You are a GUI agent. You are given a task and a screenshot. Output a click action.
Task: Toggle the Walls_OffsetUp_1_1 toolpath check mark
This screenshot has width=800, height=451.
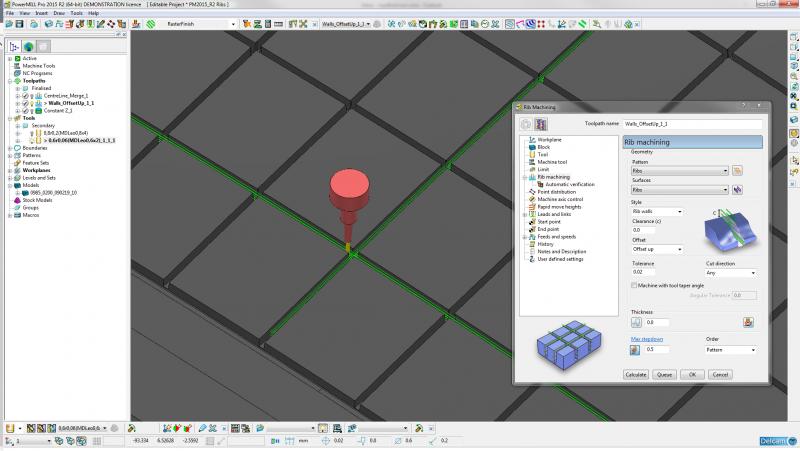25,104
